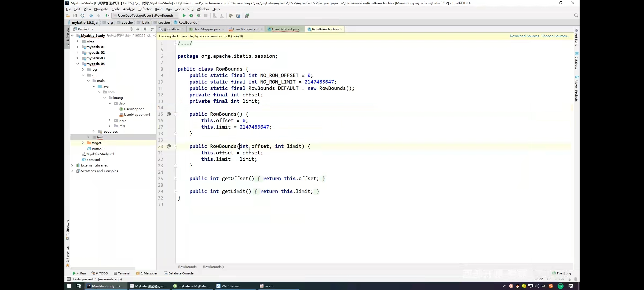Open Project Structure toolbar icon
This screenshot has width=644, height=290.
238,16
